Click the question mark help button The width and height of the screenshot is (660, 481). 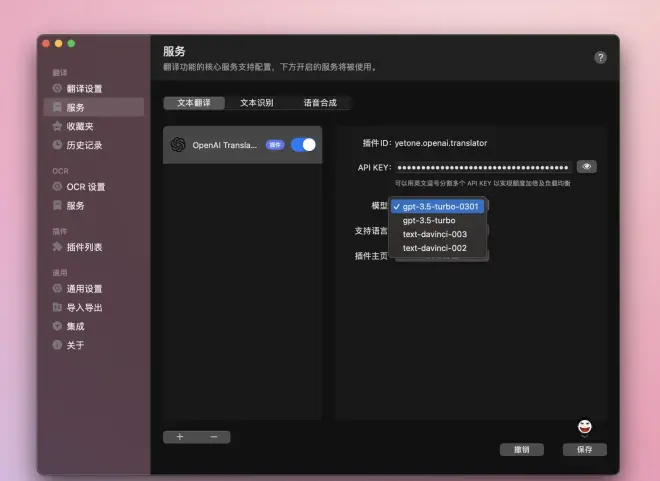[600, 57]
